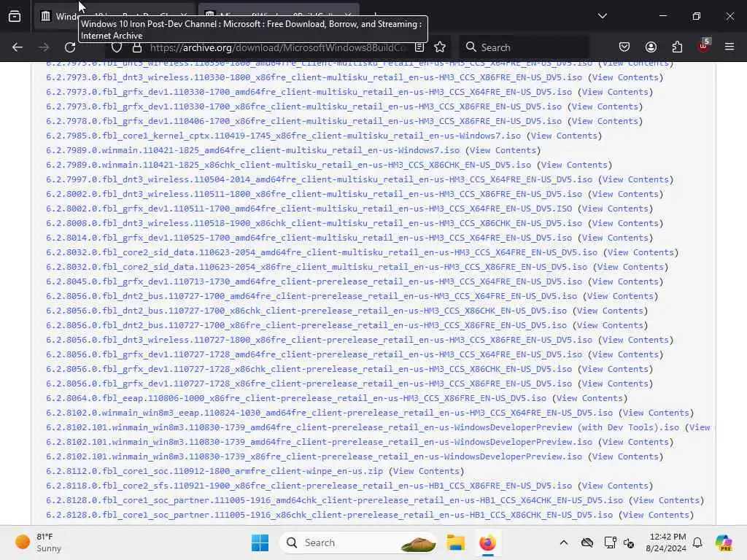View Contents of 6.2.8014.0 fbl_grfx_dev1 iso
The height and width of the screenshot is (560, 747).
point(615,238)
